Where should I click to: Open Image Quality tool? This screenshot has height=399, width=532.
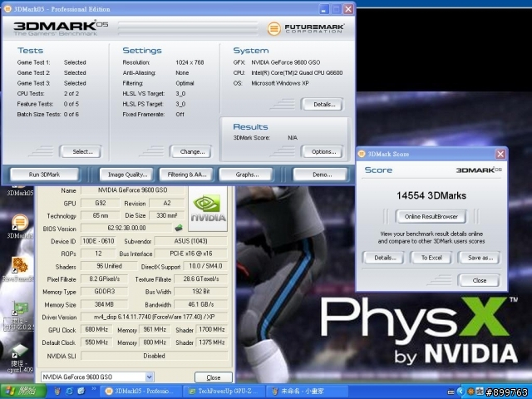(x=127, y=175)
